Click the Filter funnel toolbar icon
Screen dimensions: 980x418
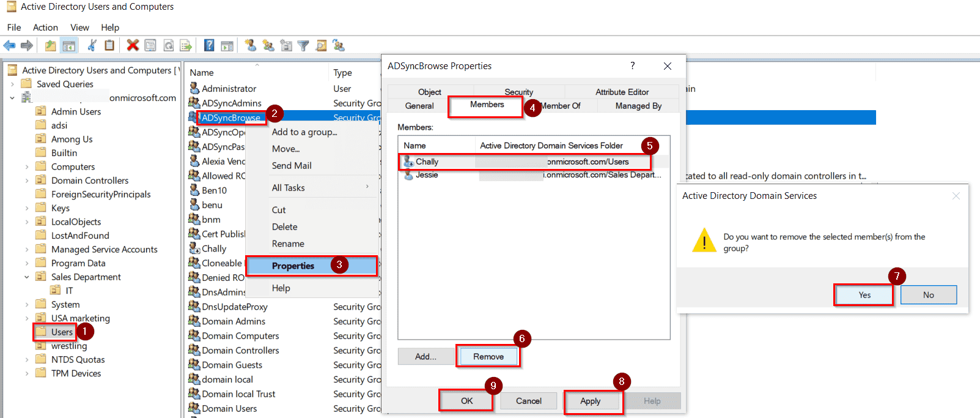pos(303,45)
